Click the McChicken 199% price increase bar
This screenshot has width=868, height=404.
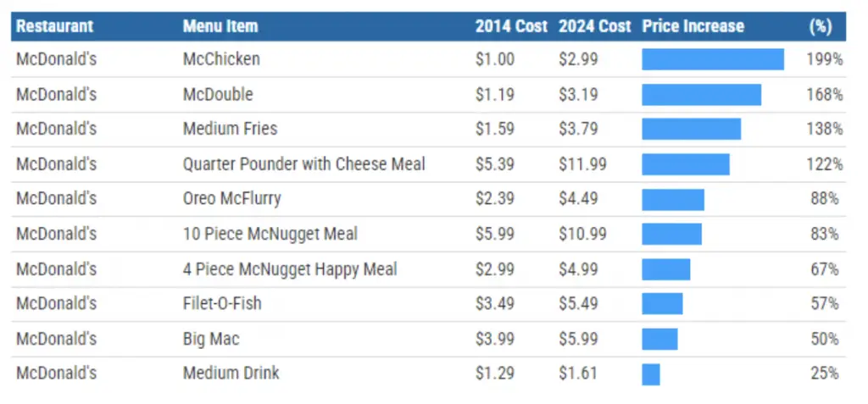712,59
